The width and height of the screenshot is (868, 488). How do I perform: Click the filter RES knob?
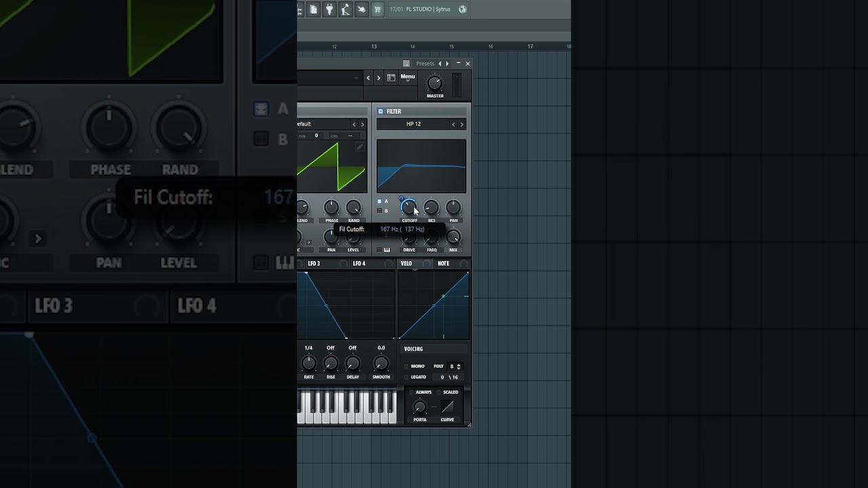tap(431, 207)
